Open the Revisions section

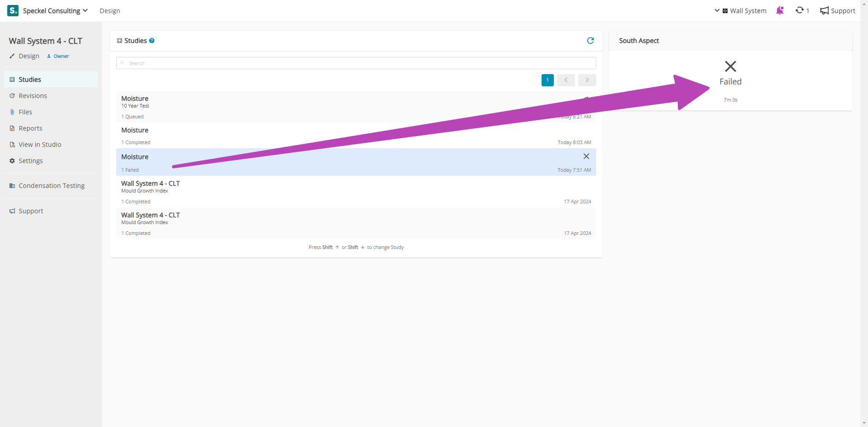click(33, 96)
